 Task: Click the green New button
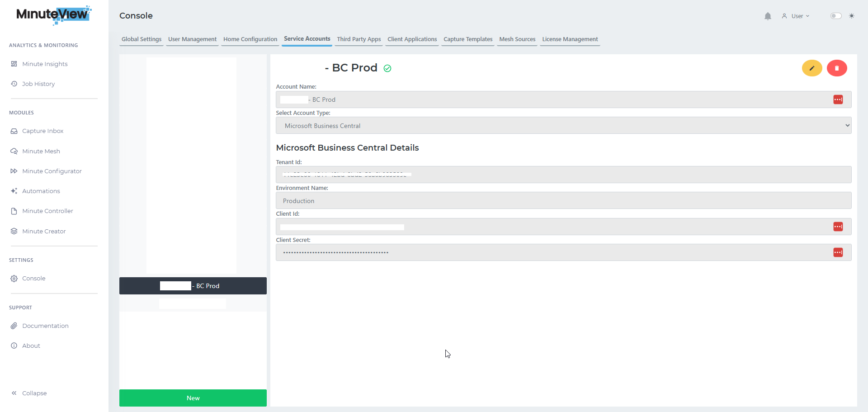click(193, 398)
